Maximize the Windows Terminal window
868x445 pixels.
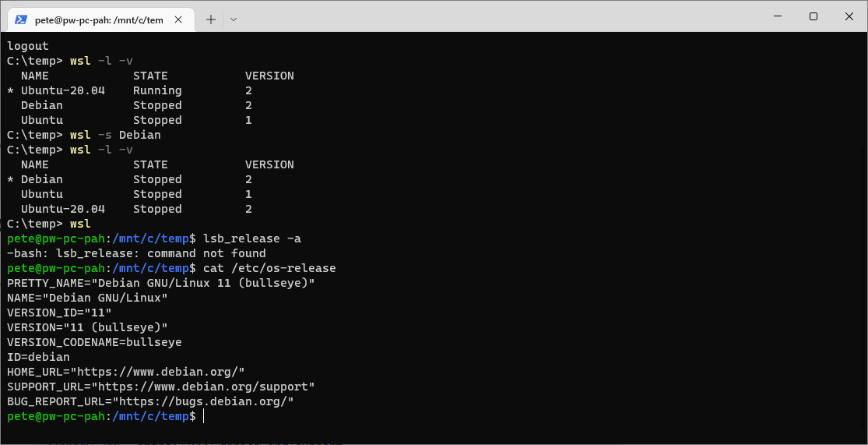(x=814, y=16)
